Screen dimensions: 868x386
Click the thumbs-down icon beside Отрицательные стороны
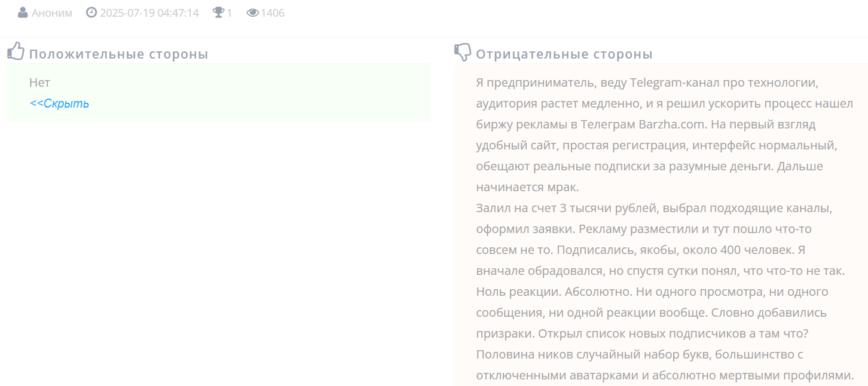(x=461, y=53)
